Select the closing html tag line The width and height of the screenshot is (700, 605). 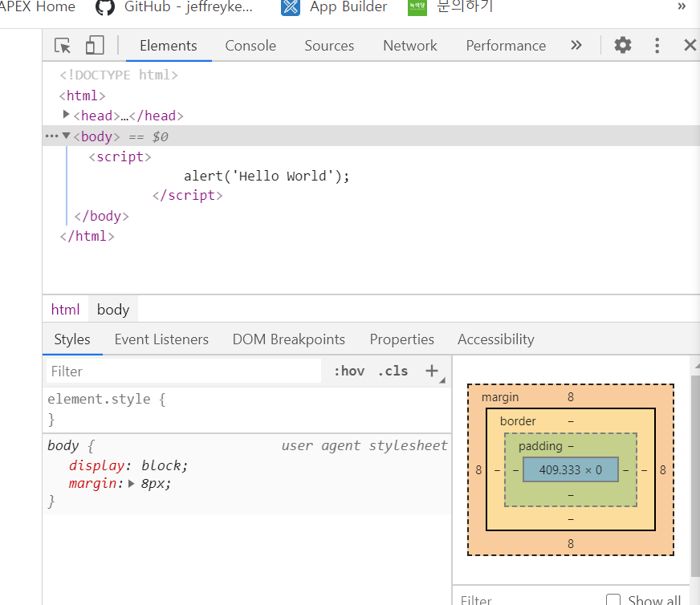(x=87, y=236)
